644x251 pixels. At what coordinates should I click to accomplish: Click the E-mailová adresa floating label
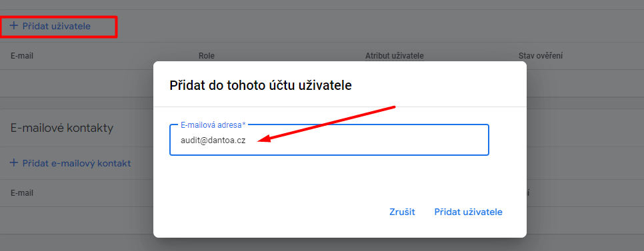tap(213, 123)
